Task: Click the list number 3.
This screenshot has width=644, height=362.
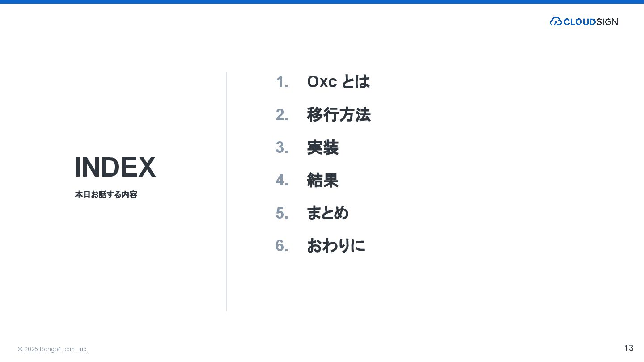Action: point(282,148)
